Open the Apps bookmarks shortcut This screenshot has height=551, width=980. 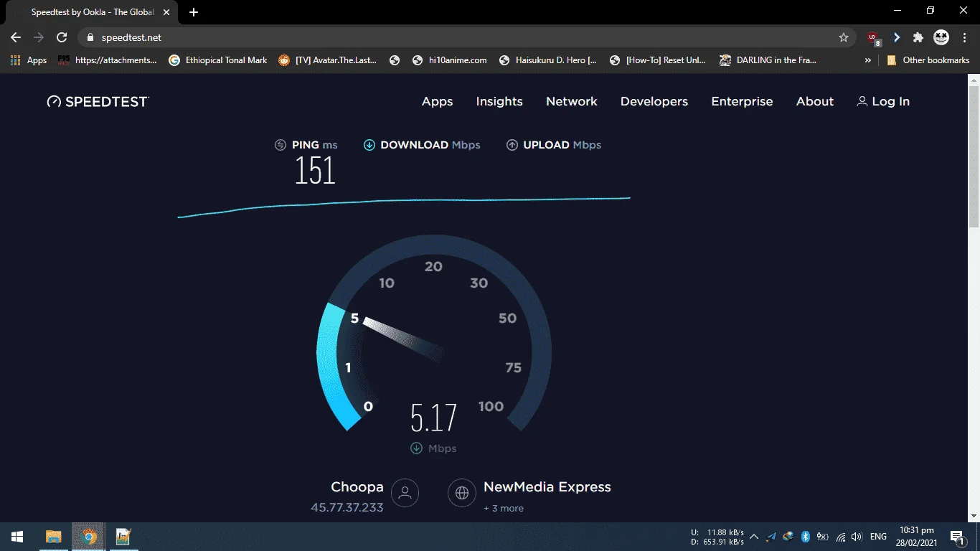29,60
